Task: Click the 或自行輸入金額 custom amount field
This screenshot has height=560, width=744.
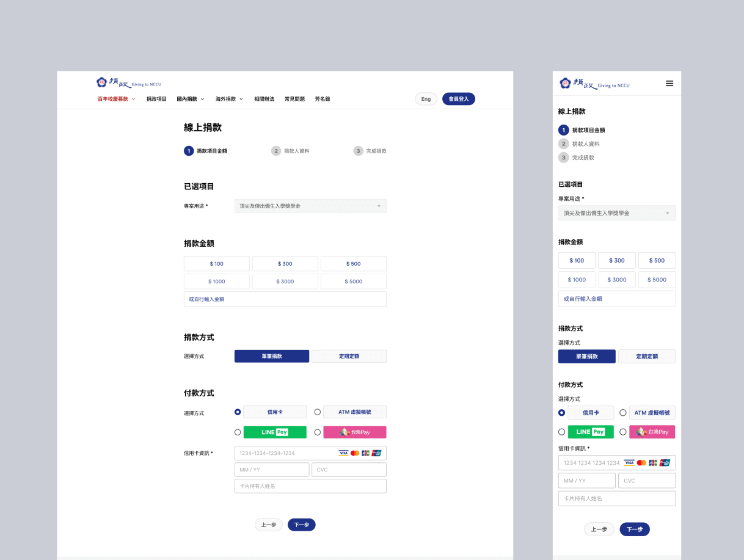Action: pyautogui.click(x=285, y=299)
